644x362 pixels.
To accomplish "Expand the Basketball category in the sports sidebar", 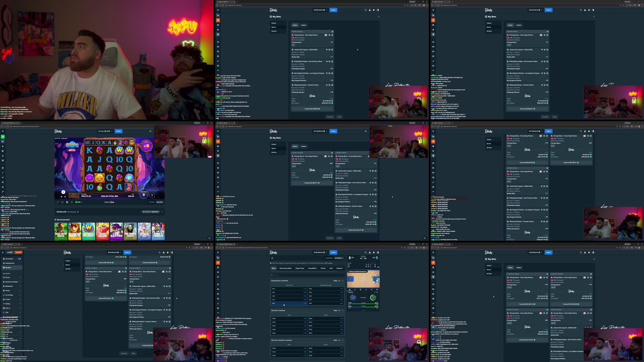I will [10, 286].
